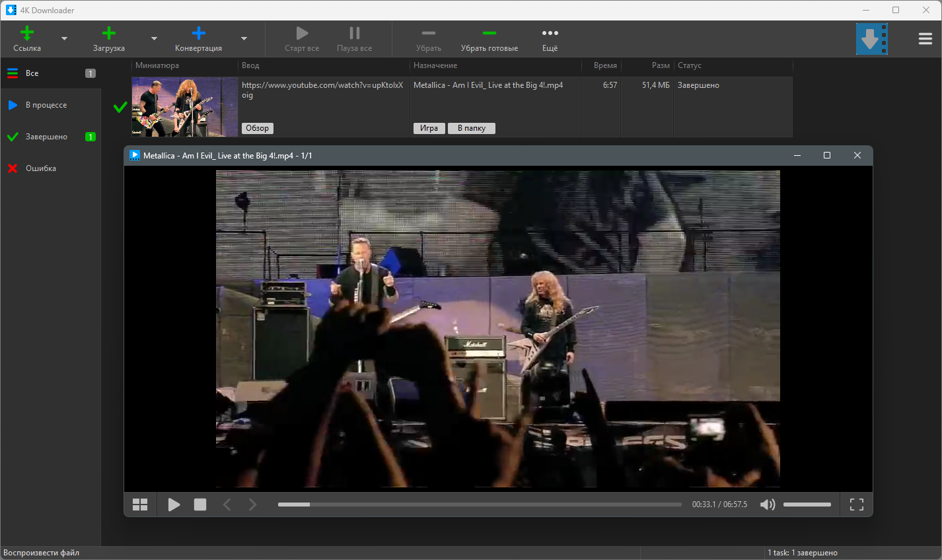
Task: Toggle fullscreen in the video player
Action: click(x=857, y=505)
